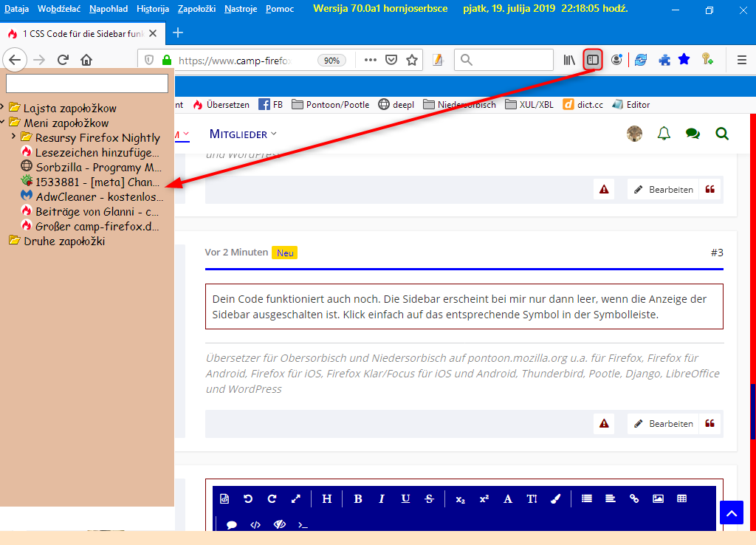Reload the current page

[63, 60]
